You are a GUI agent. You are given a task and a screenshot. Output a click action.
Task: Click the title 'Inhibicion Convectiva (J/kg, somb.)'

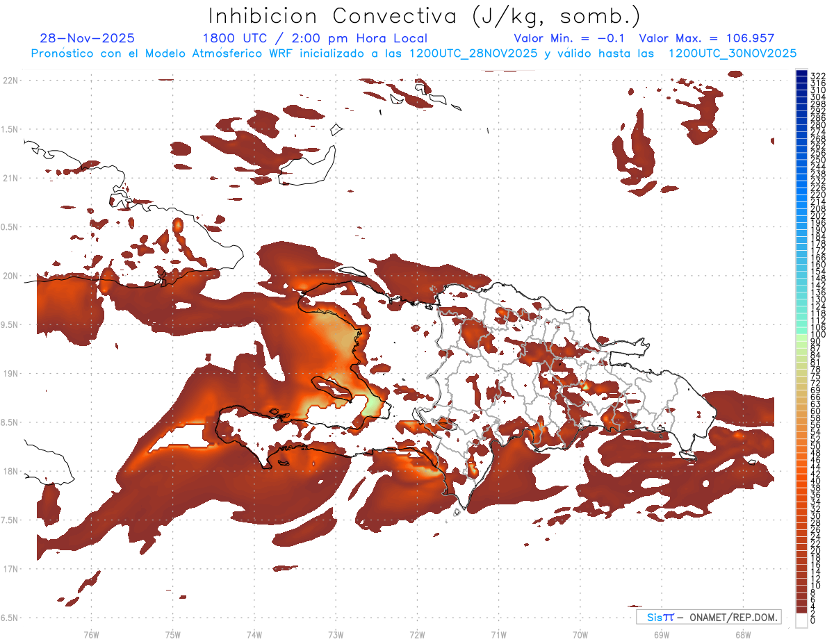coord(425,16)
